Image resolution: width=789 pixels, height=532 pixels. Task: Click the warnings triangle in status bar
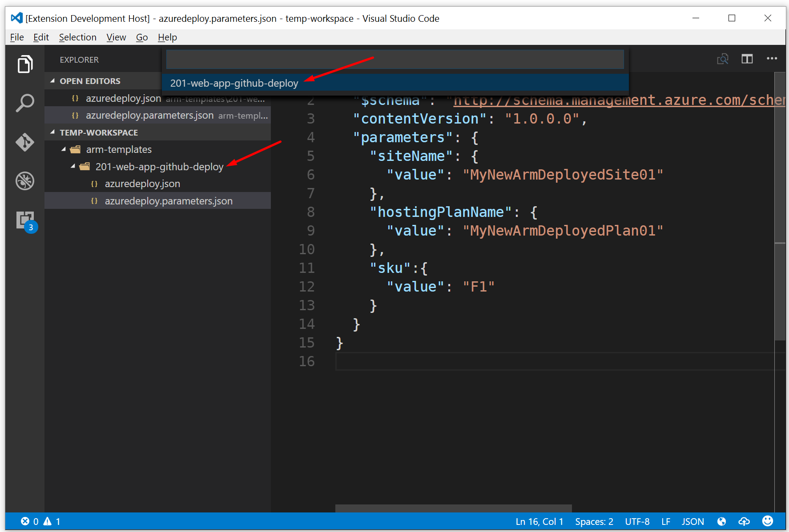tap(48, 521)
